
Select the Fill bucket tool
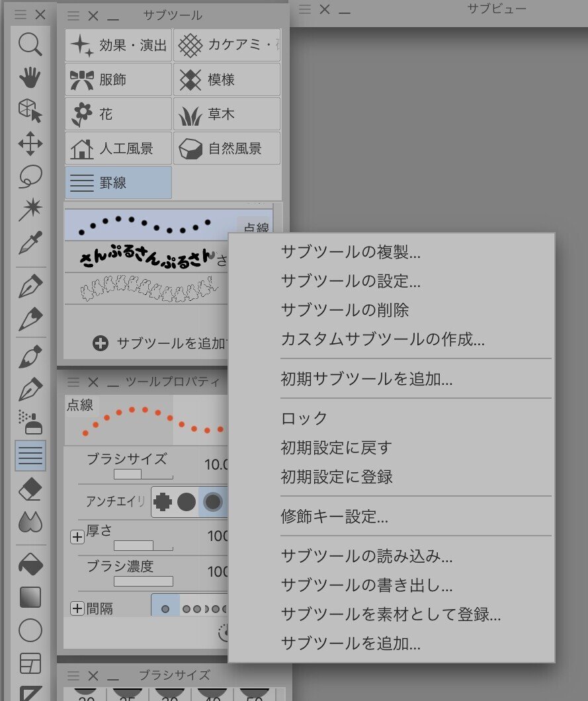[x=30, y=564]
